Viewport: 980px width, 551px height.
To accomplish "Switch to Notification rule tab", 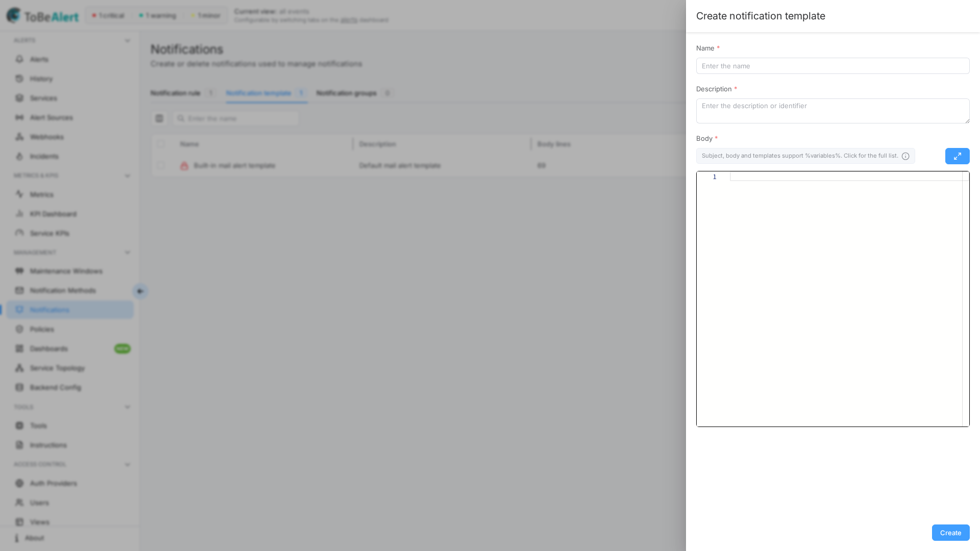I will (x=183, y=93).
